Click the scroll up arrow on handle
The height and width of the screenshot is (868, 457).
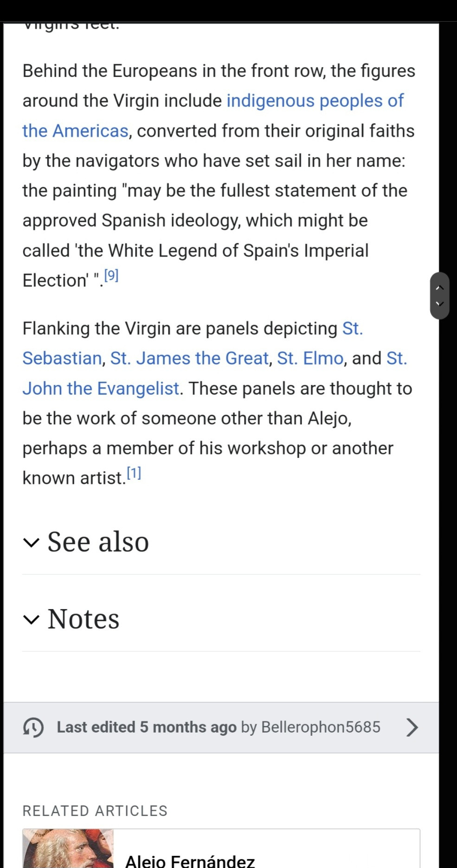tap(440, 288)
